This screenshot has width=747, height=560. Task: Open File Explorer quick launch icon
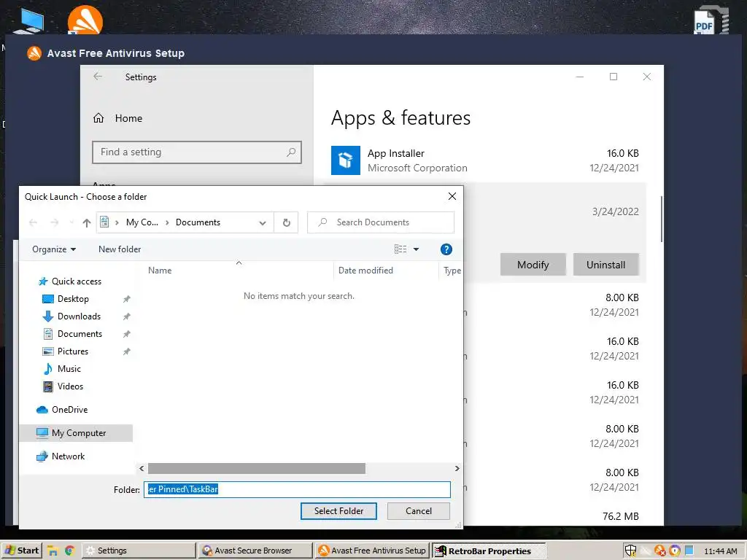pyautogui.click(x=53, y=551)
